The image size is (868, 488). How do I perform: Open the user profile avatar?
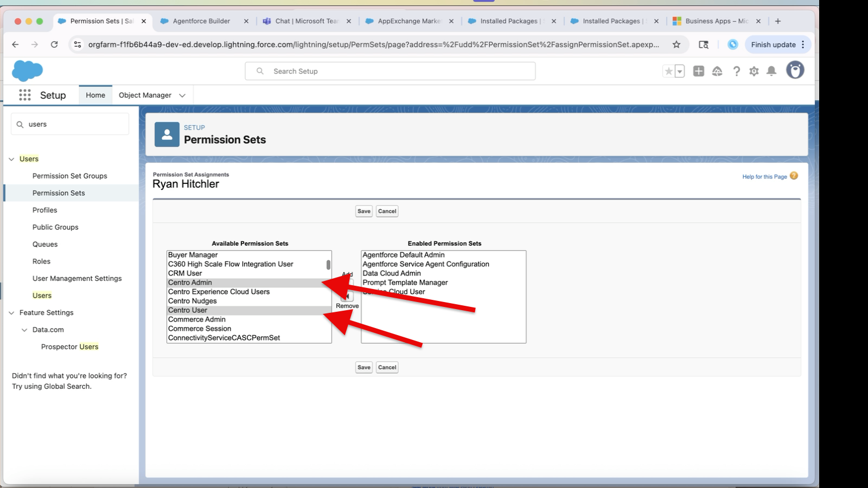795,70
